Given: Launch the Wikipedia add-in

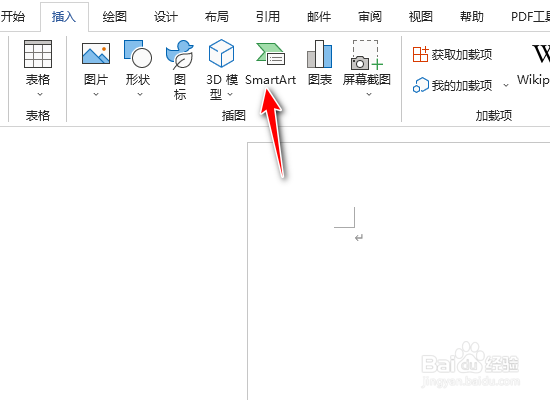Looking at the screenshot, I should click(535, 65).
